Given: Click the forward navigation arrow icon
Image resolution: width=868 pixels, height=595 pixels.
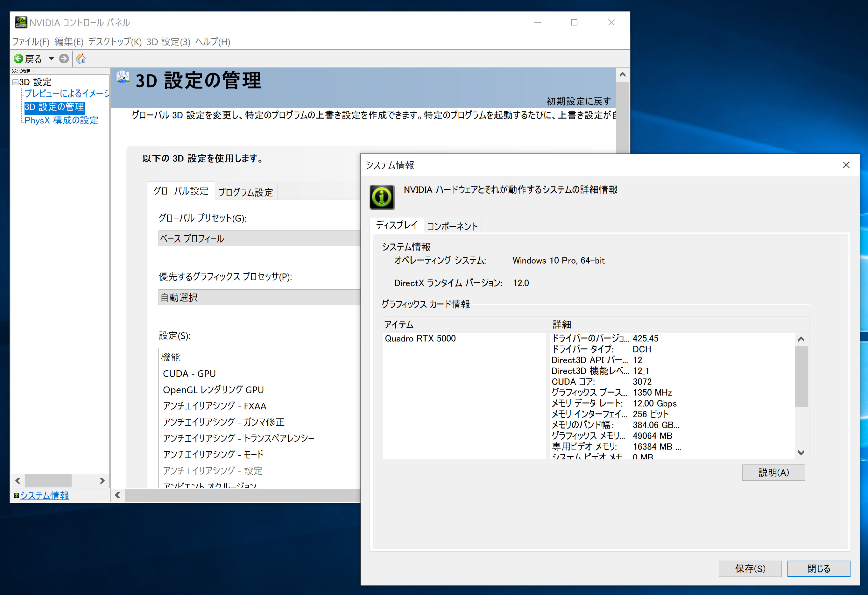Looking at the screenshot, I should [64, 58].
